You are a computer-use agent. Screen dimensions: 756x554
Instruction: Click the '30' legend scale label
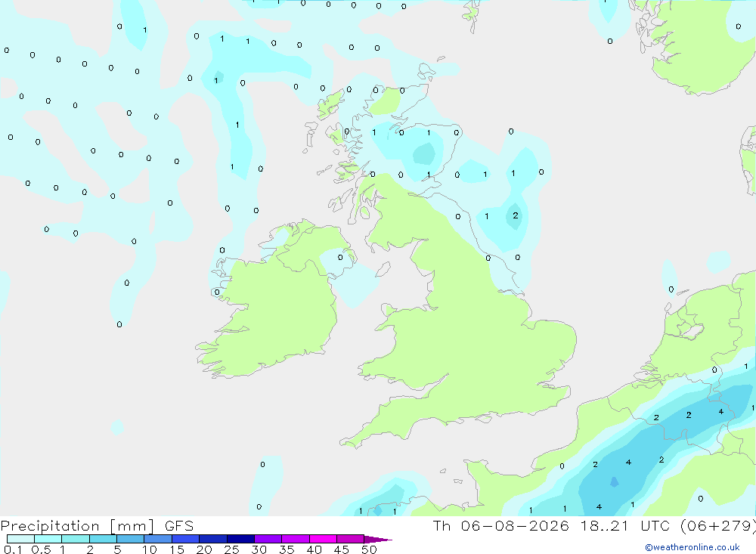(259, 549)
